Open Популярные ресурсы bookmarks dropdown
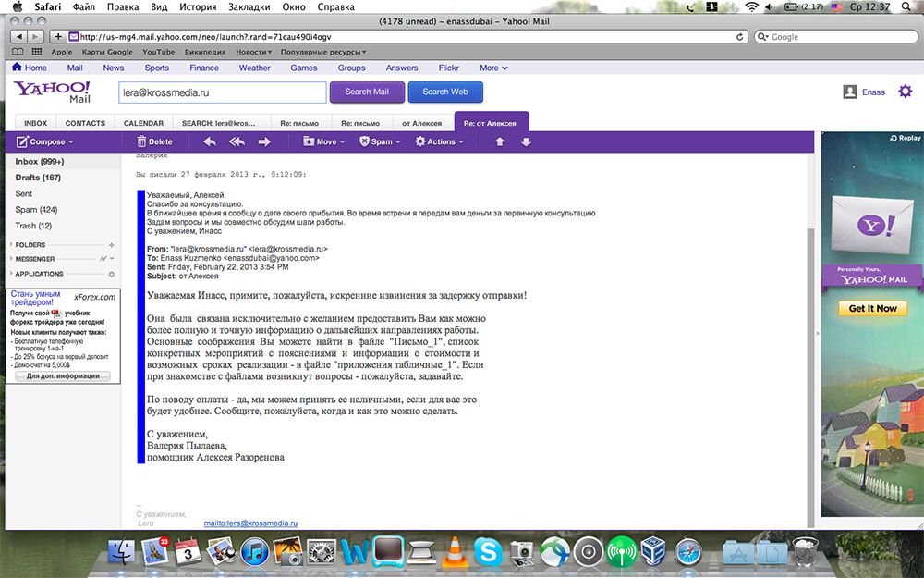 (x=322, y=52)
